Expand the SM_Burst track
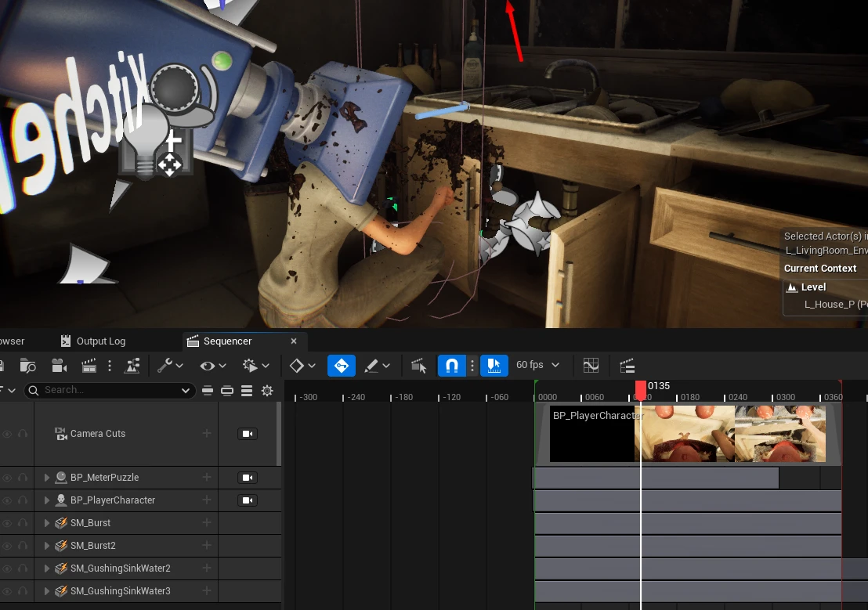 coord(46,522)
